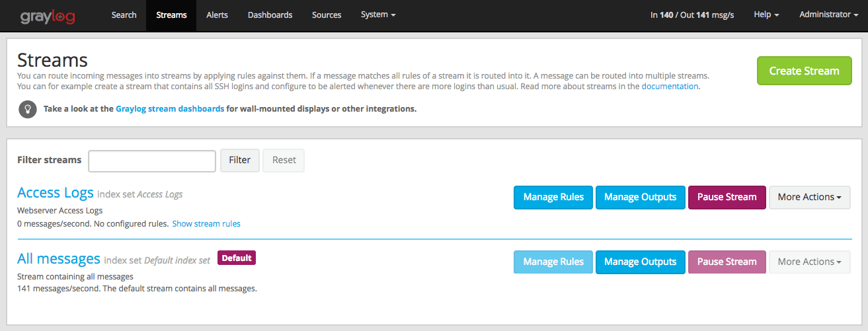Open the Help dropdown menu

[x=766, y=15]
